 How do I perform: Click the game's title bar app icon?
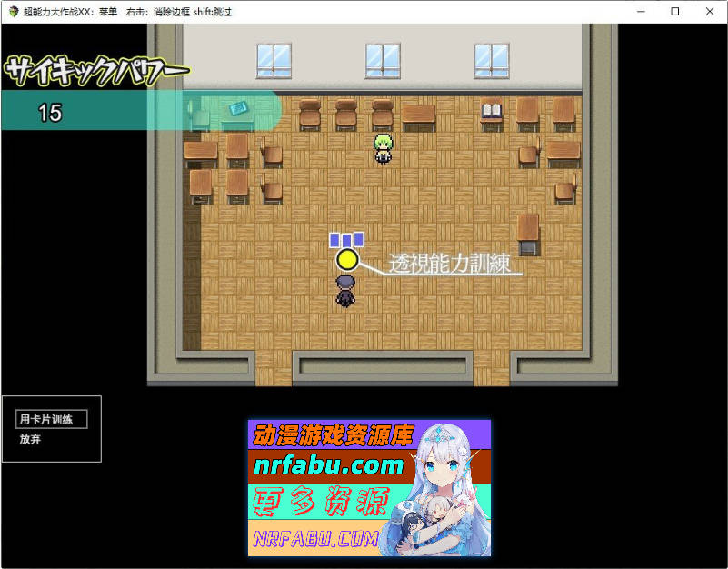coord(13,12)
